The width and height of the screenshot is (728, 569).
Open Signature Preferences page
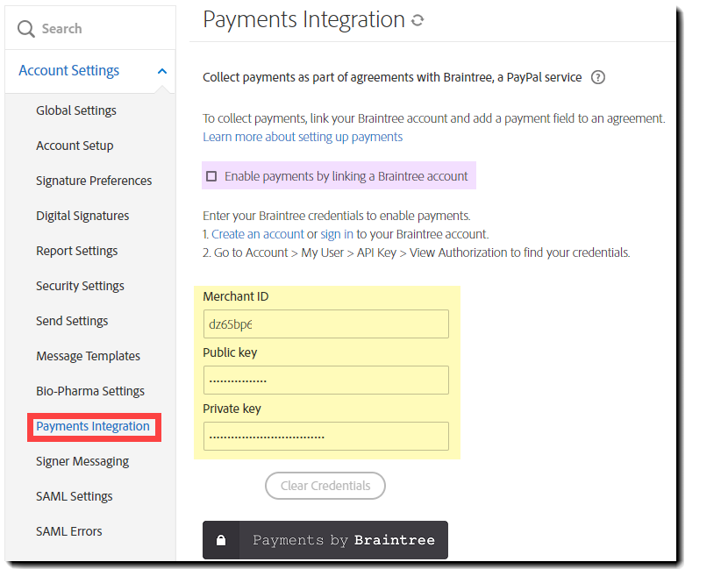pyautogui.click(x=94, y=181)
